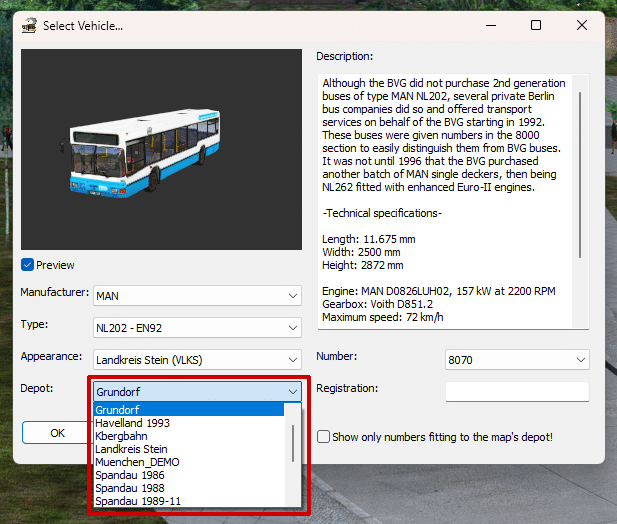Click the OK button

57,433
